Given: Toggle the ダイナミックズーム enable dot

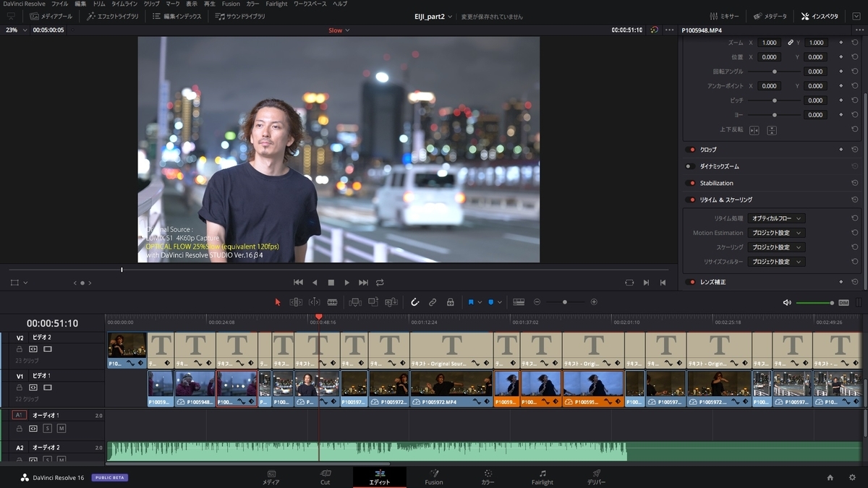Looking at the screenshot, I should (x=692, y=166).
